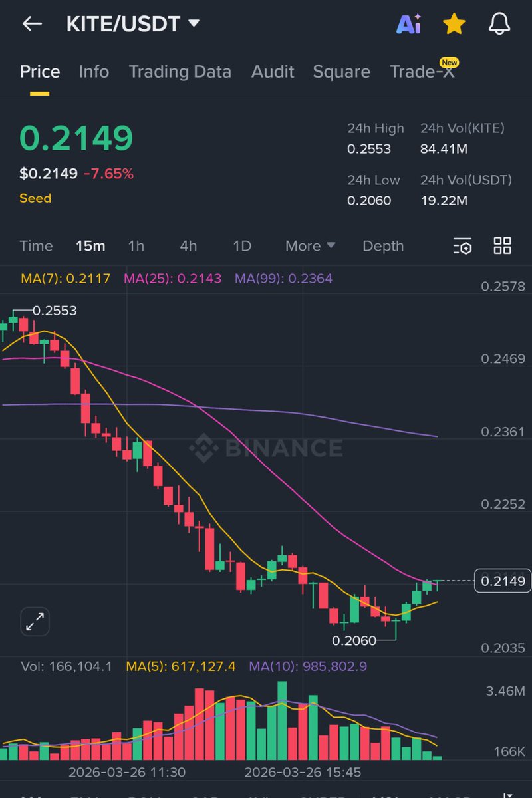Expand chart to fullscreen icon
This screenshot has height=798, width=532.
[x=35, y=622]
